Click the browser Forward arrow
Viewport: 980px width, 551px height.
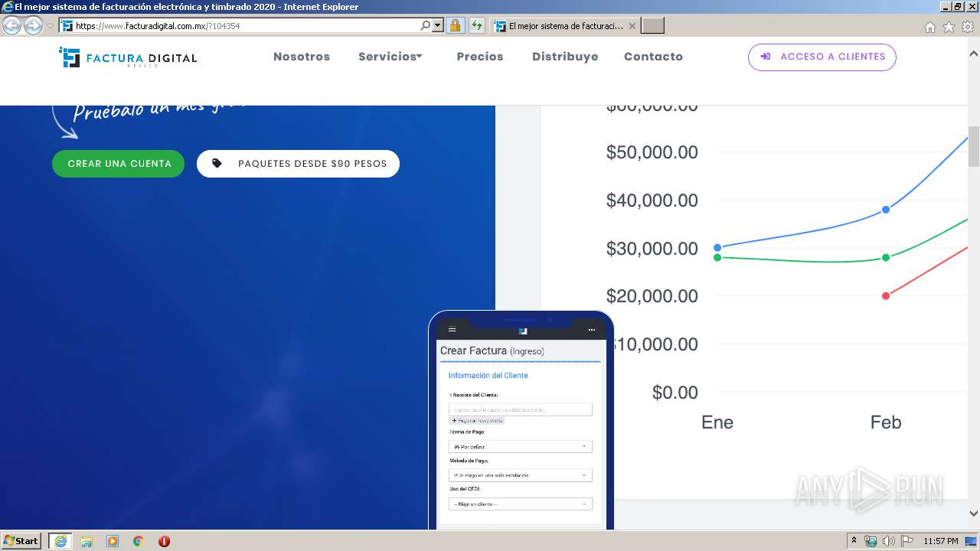pyautogui.click(x=33, y=26)
